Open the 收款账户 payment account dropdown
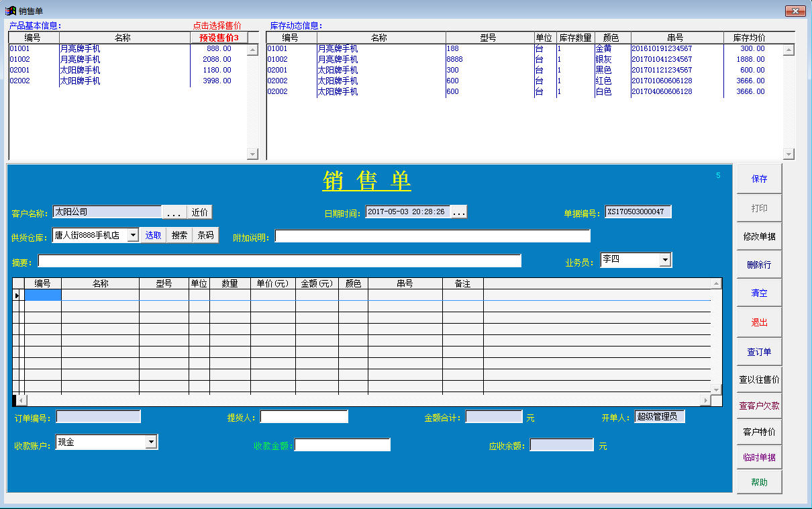 point(151,442)
